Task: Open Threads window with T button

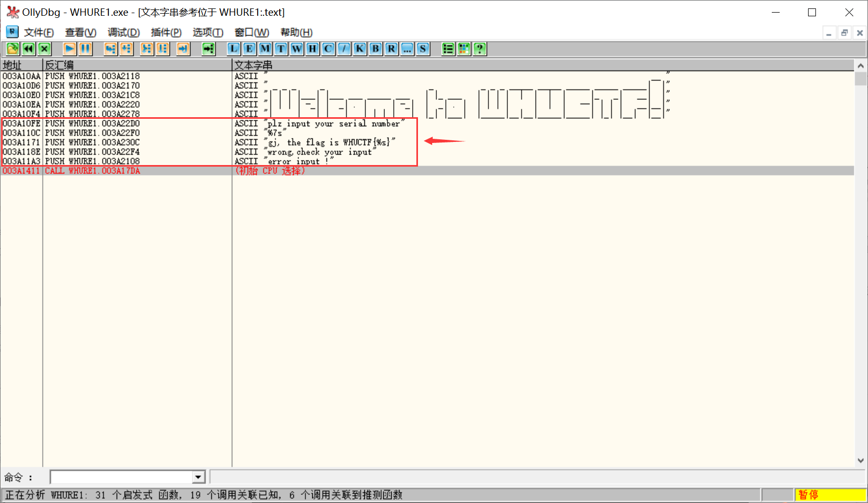Action: point(281,49)
